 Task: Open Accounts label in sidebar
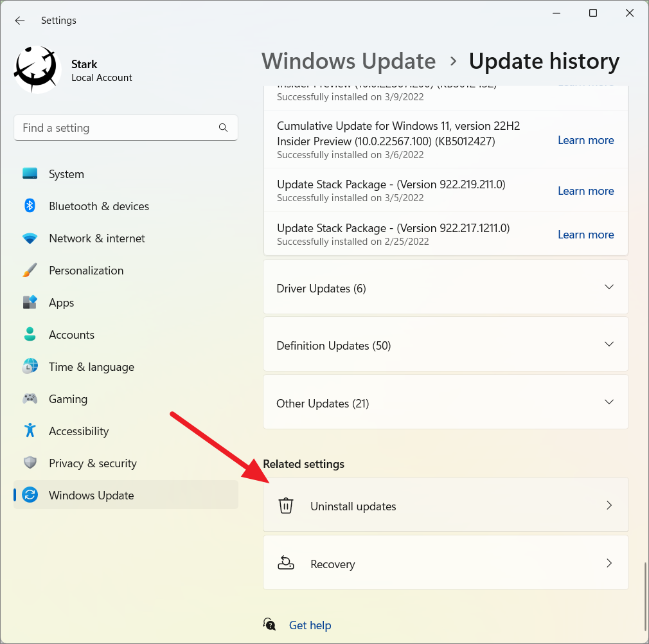pyautogui.click(x=71, y=334)
